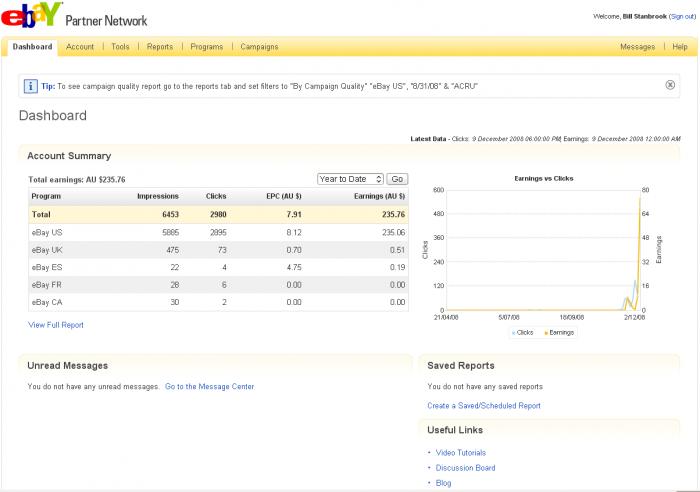Visit the Discussion Board link

tap(466, 468)
